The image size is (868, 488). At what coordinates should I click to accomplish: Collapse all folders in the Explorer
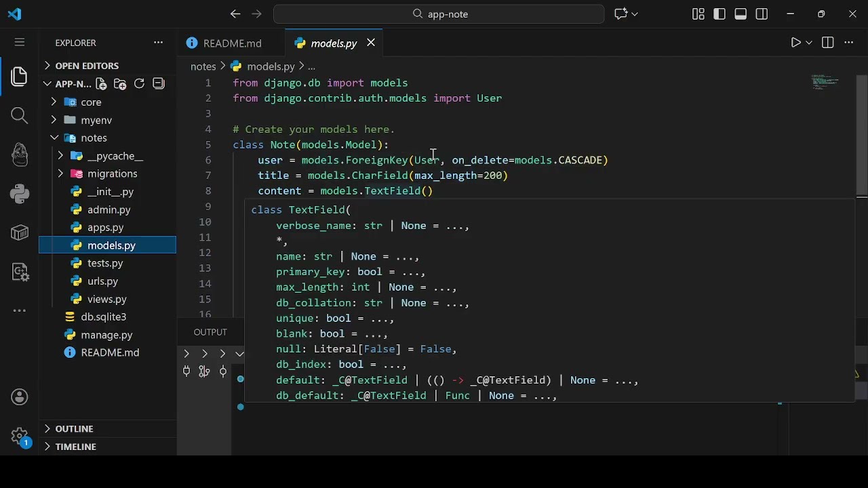[159, 83]
